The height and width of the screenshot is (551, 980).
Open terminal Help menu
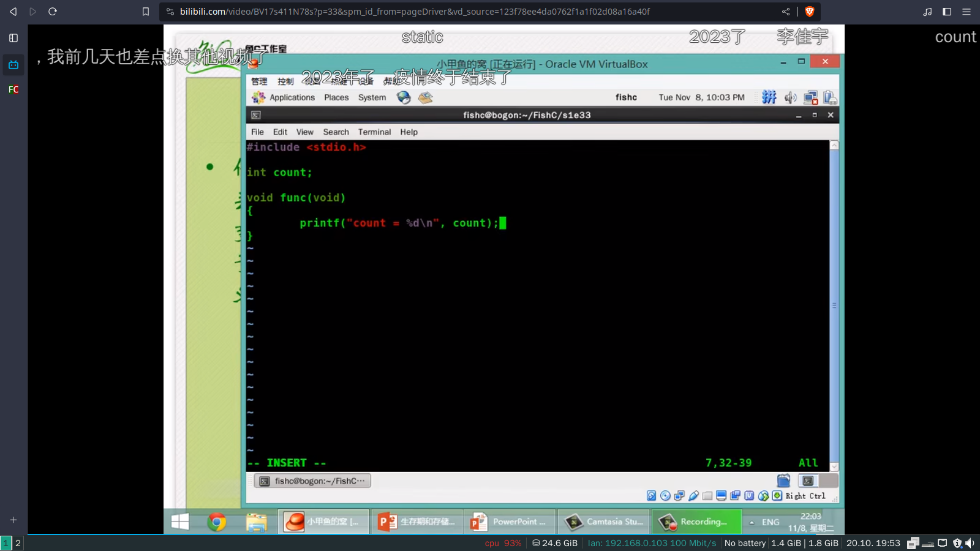click(x=409, y=132)
